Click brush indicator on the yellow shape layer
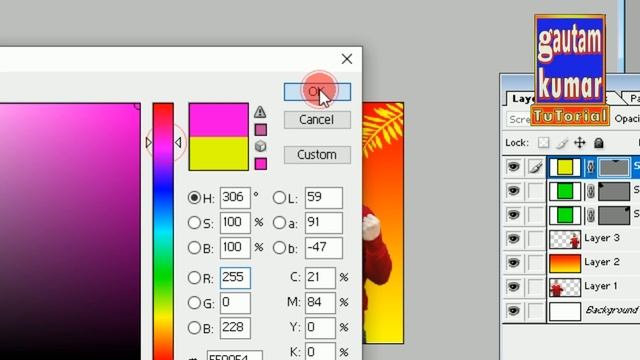The image size is (640, 360). point(535,167)
